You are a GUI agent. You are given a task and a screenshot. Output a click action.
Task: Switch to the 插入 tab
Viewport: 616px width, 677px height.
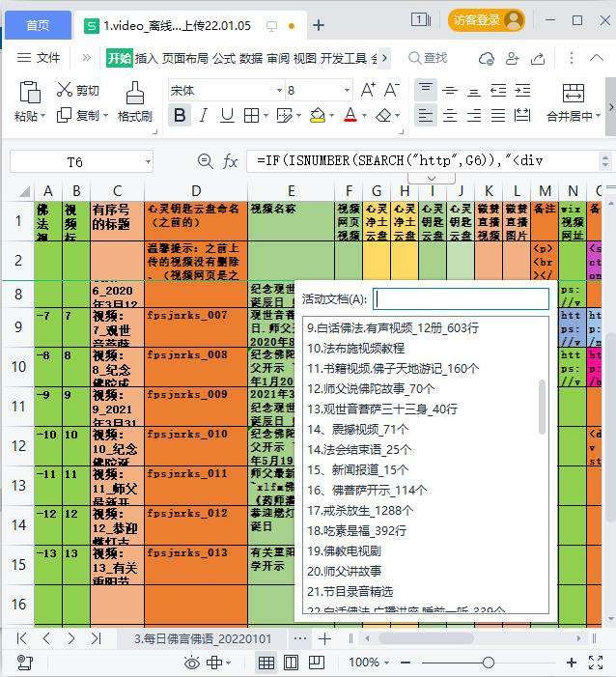pyautogui.click(x=147, y=58)
